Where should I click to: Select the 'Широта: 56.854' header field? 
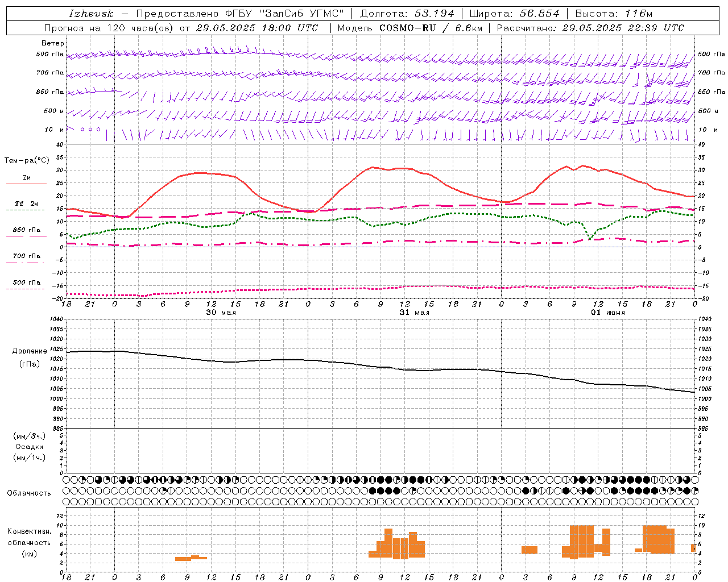[x=514, y=14]
